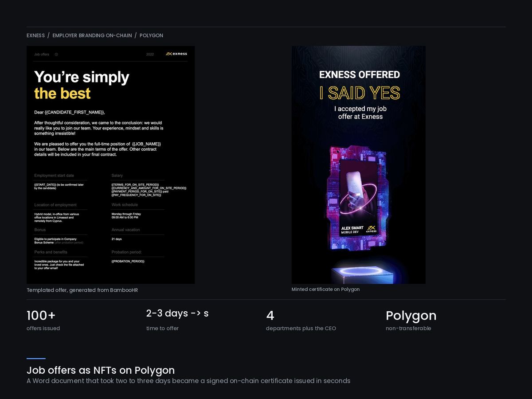Click 'I accepted my job offer at Exness'
The height and width of the screenshot is (399, 532).
pos(360,113)
